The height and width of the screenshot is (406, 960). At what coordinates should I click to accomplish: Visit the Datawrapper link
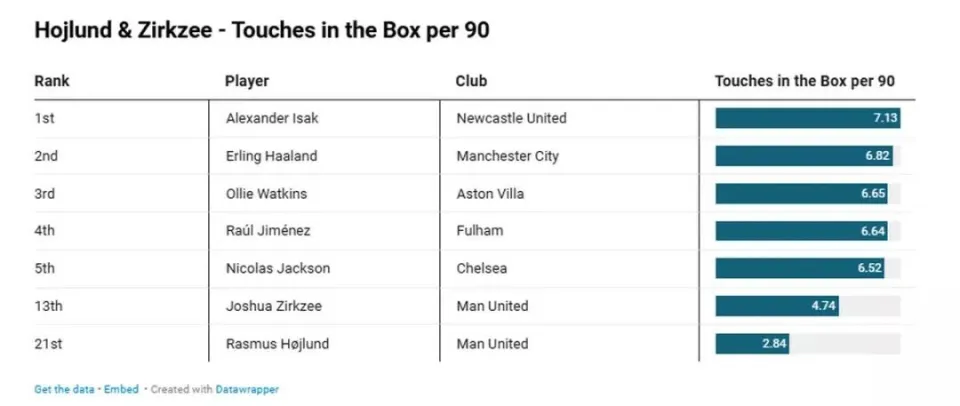click(247, 389)
